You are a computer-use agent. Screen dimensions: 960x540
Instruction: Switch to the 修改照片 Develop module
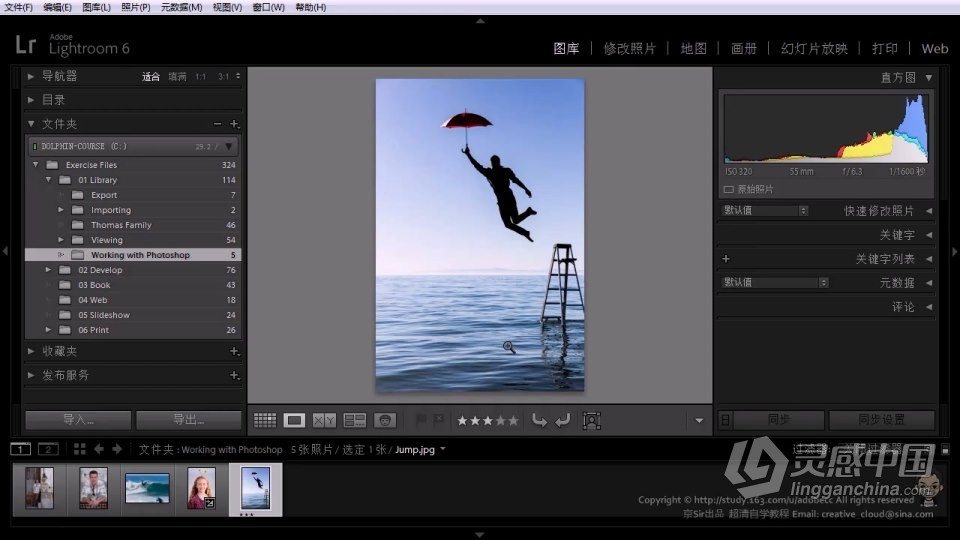[629, 48]
